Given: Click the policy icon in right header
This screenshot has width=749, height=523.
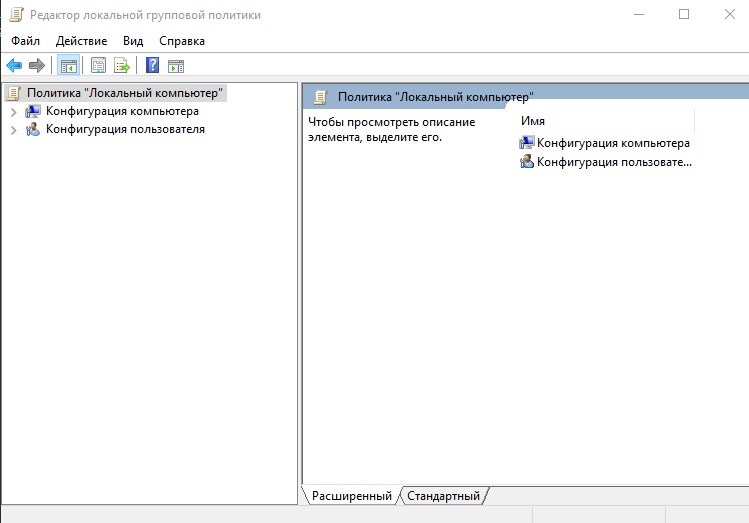Looking at the screenshot, I should click(x=320, y=97).
